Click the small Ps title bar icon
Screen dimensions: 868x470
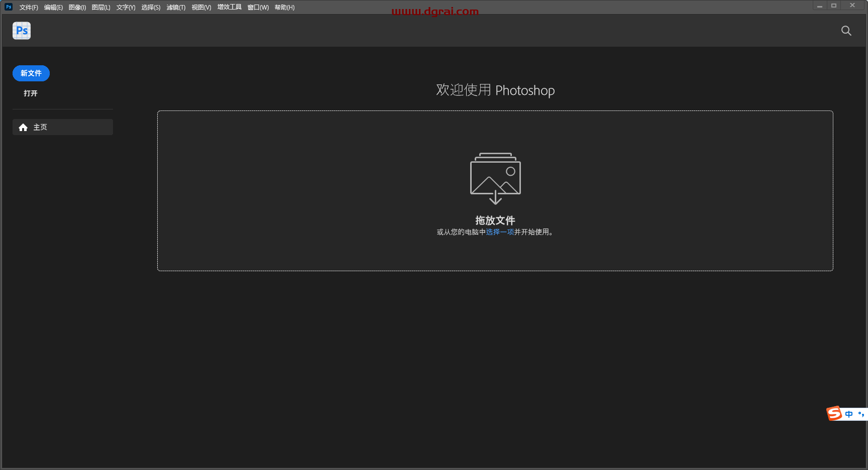pos(9,7)
